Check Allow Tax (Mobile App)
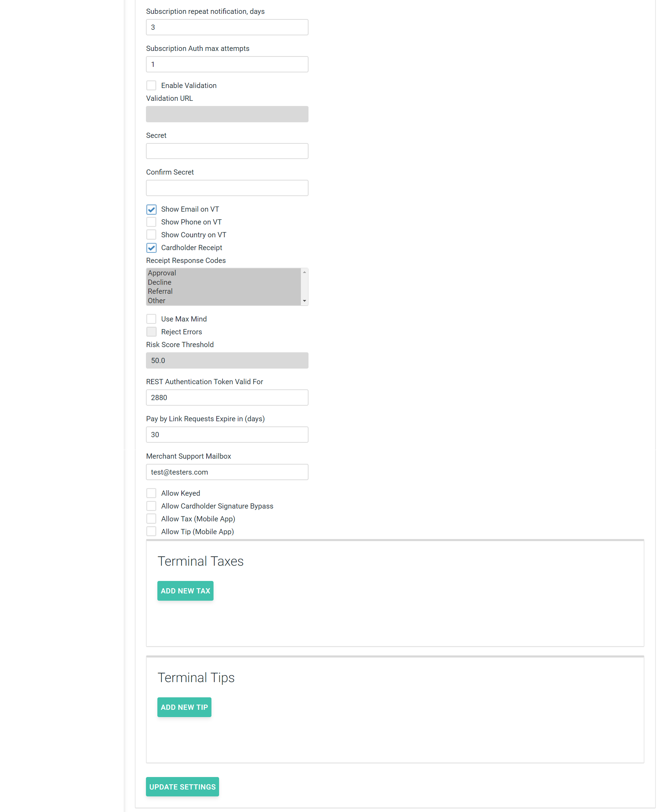 pos(151,519)
